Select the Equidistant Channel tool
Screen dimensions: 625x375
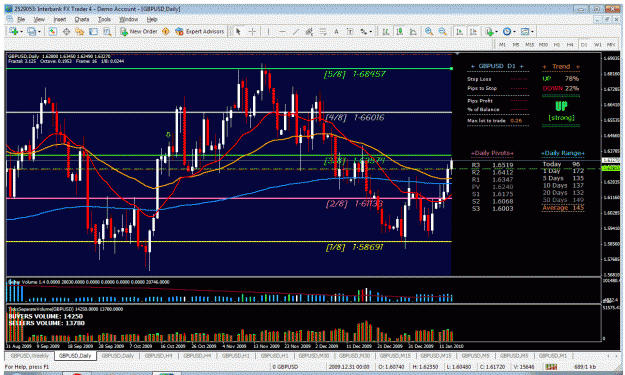[x=309, y=31]
